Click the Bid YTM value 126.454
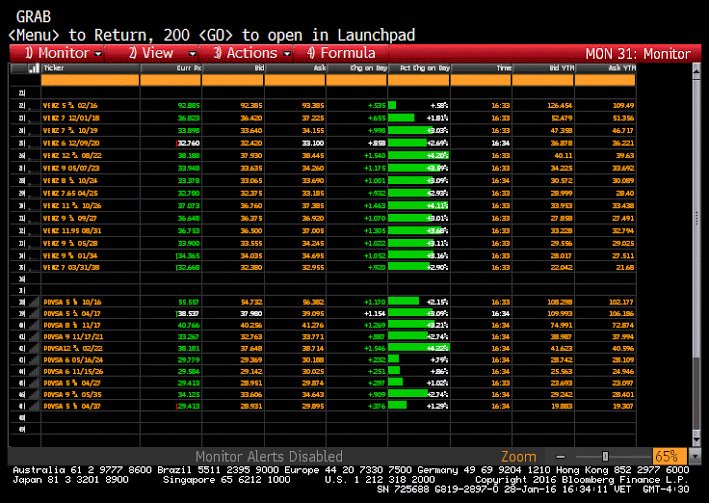This screenshot has width=709, height=503. coord(559,105)
